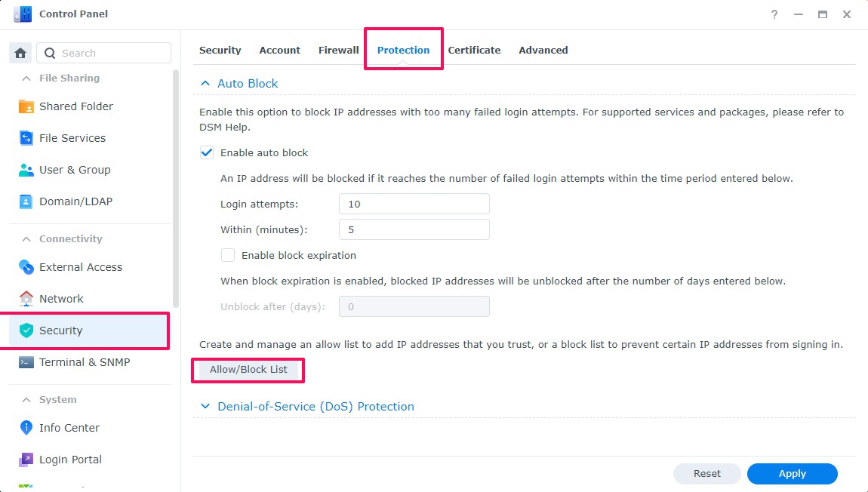Switch to the Firewall tab
Image resolution: width=868 pixels, height=492 pixels.
point(338,50)
